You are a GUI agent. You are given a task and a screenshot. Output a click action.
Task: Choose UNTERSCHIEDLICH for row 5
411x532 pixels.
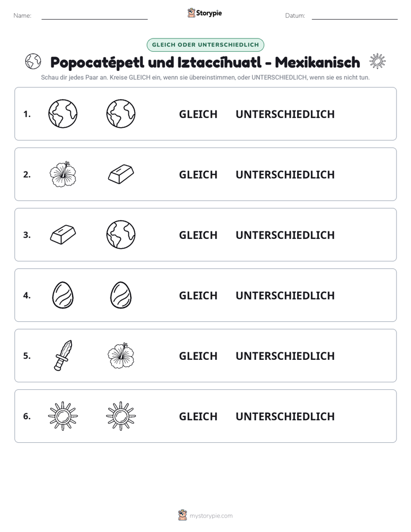click(x=285, y=356)
